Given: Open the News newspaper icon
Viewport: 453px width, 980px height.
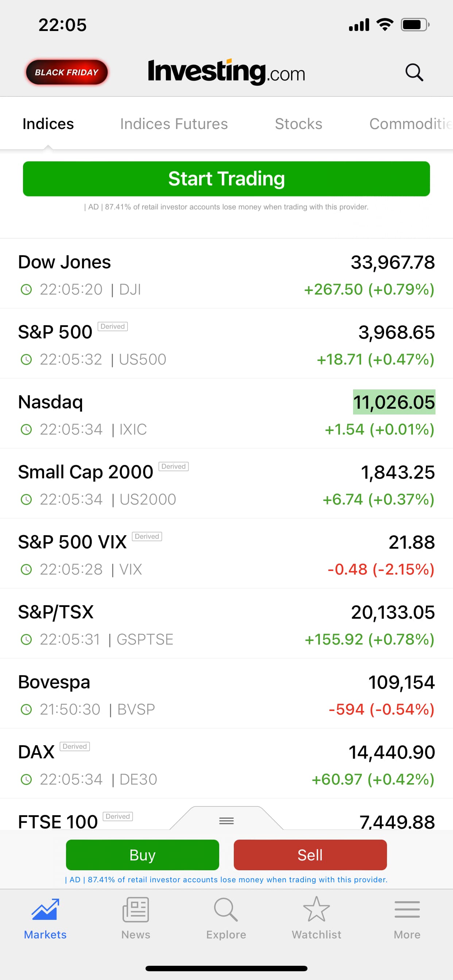Looking at the screenshot, I should pos(136,909).
